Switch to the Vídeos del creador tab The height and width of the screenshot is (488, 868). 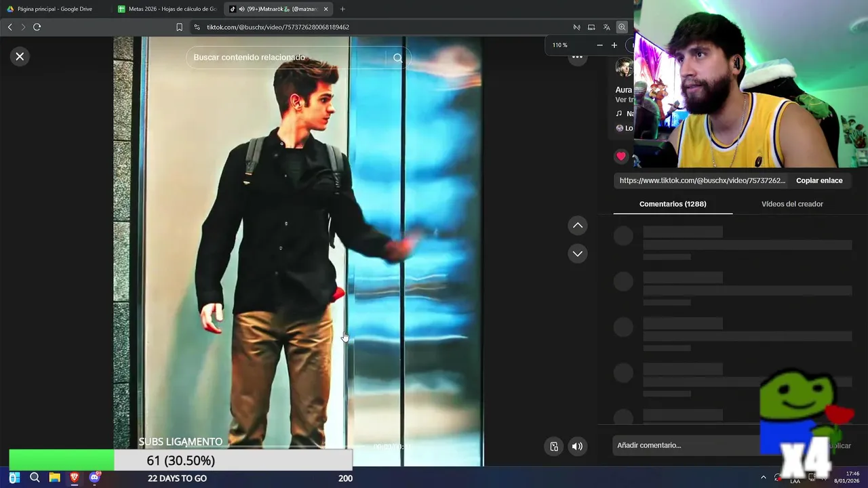click(x=792, y=204)
